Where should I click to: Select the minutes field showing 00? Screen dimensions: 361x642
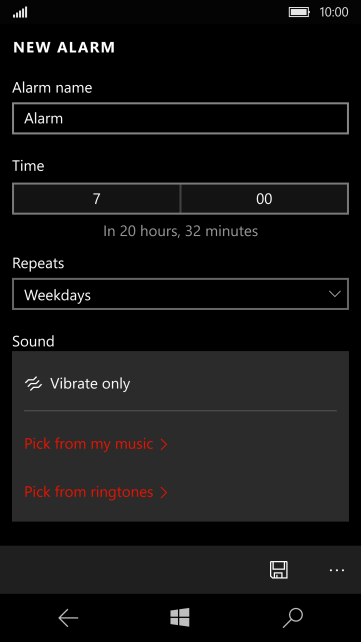point(264,199)
